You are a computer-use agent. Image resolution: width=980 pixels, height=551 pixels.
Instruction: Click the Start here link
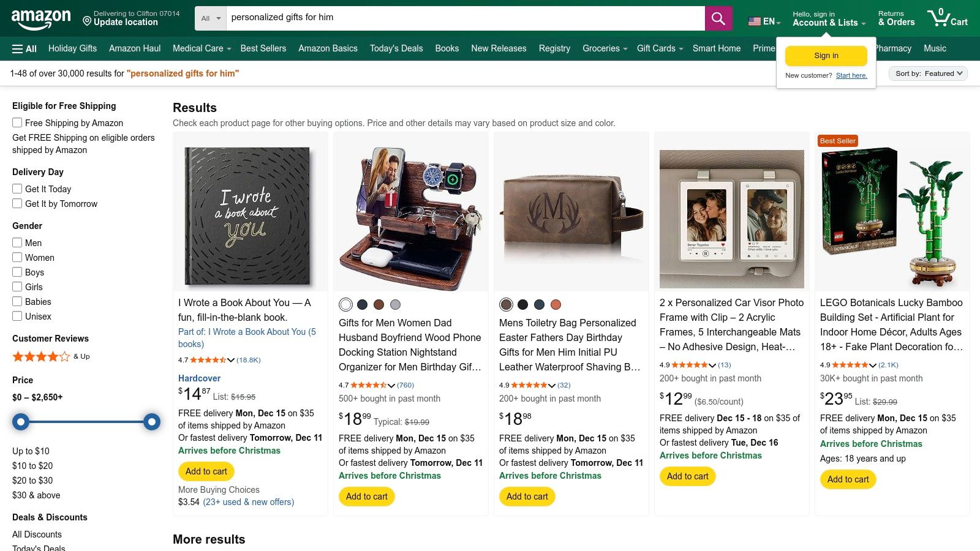(851, 75)
